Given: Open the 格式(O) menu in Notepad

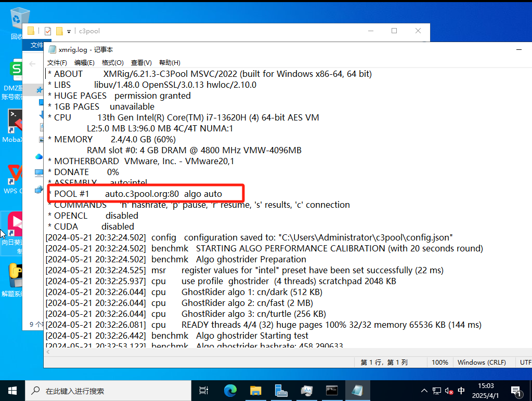Looking at the screenshot, I should click(x=113, y=63).
